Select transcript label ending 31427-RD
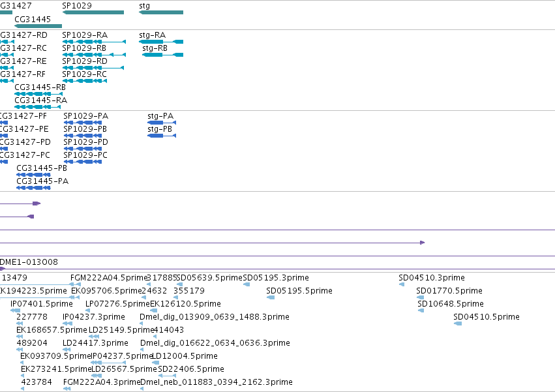The width and height of the screenshot is (555, 392). (23, 35)
